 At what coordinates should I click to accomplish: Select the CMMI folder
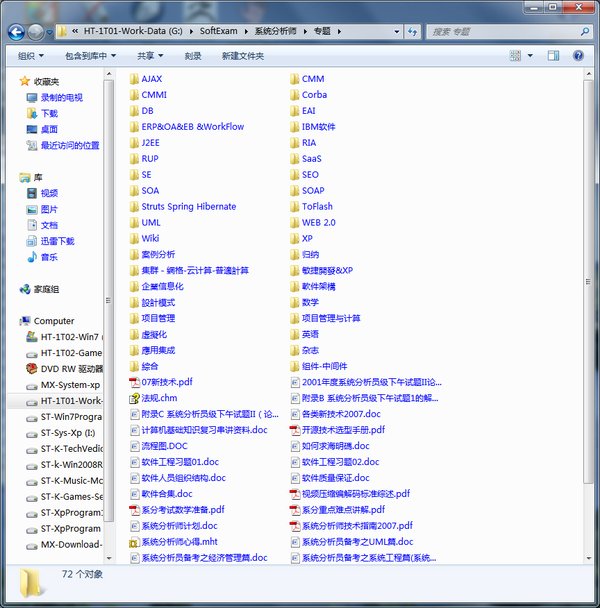pyautogui.click(x=148, y=95)
